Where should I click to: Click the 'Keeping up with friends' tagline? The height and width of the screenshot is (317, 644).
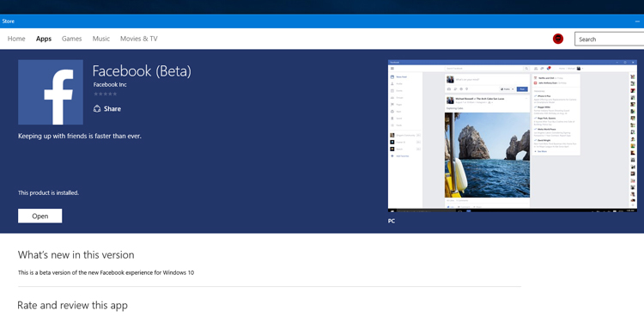tap(80, 136)
